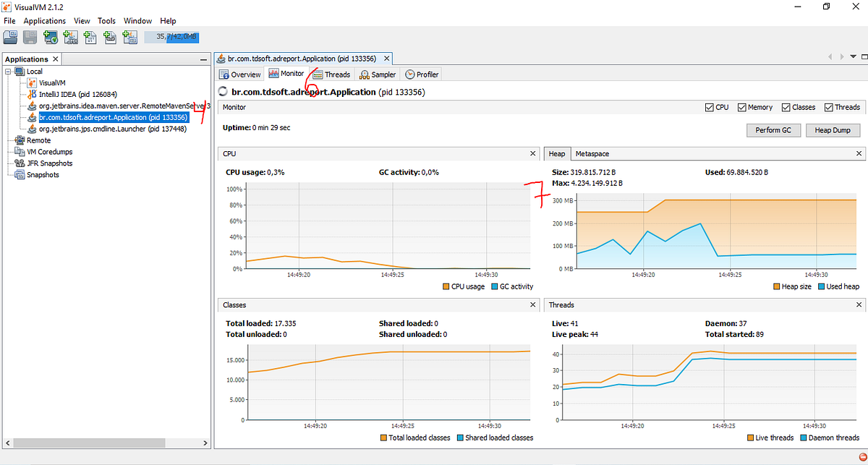
Task: Click the Heap Dump button
Action: point(833,130)
